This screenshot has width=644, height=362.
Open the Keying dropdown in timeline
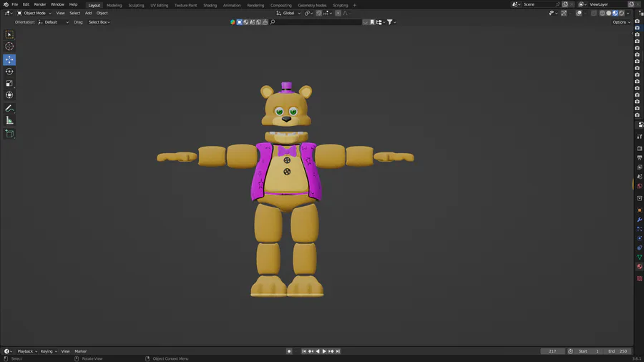tap(49, 351)
